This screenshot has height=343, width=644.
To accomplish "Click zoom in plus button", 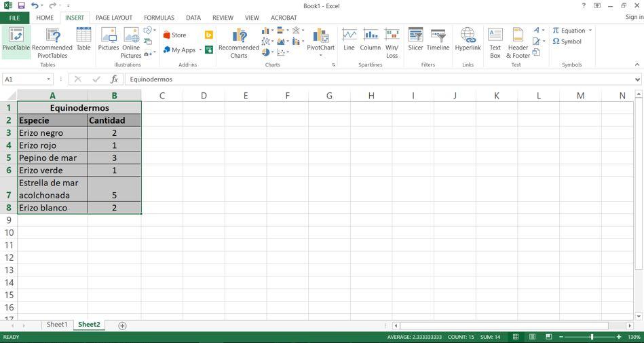I will click(619, 337).
